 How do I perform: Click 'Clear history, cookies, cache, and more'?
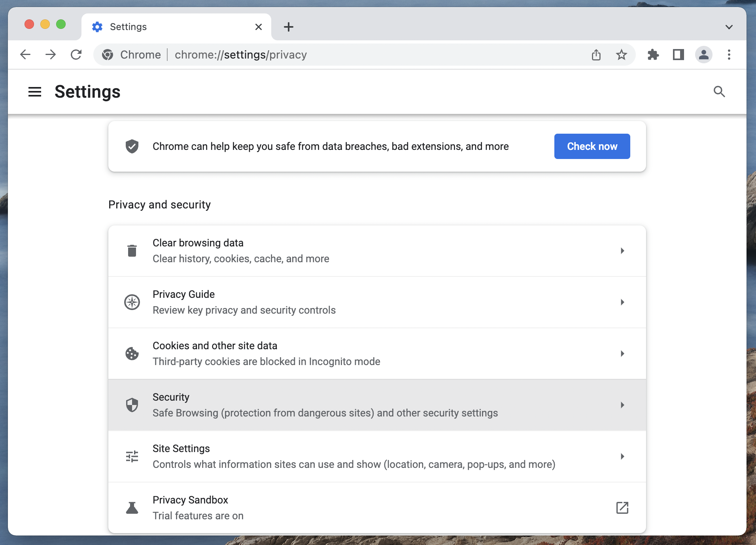click(x=241, y=259)
